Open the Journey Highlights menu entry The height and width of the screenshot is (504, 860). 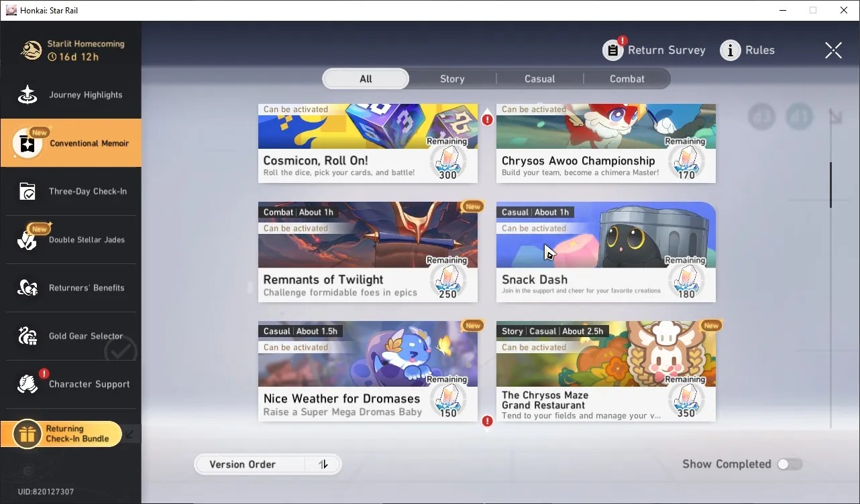tap(71, 95)
